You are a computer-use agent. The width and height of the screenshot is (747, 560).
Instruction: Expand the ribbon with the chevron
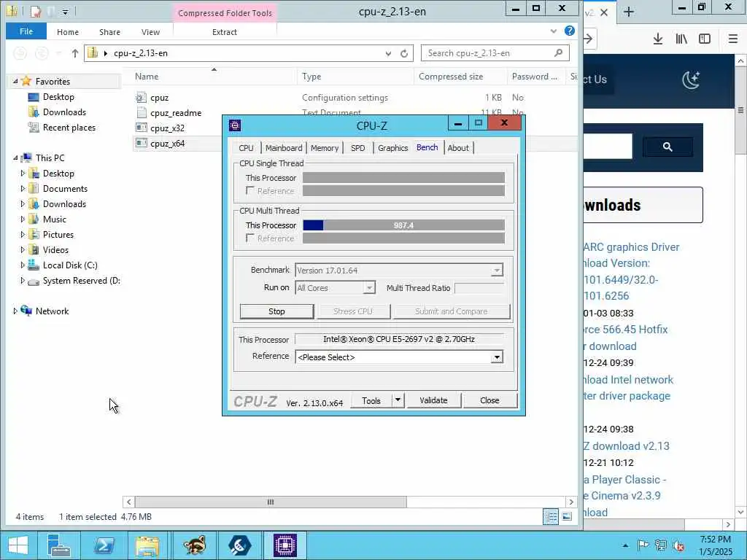(x=554, y=31)
